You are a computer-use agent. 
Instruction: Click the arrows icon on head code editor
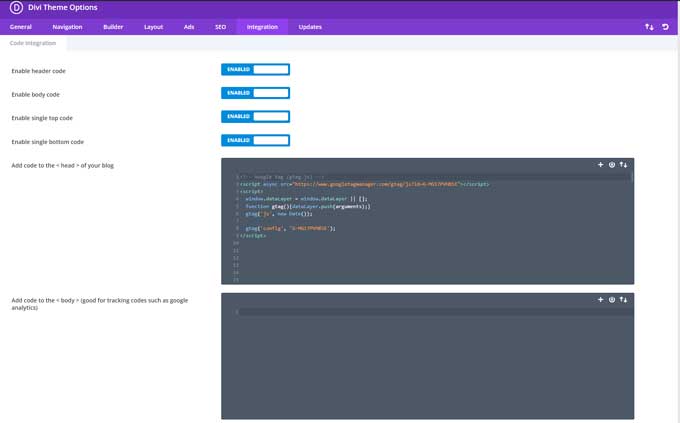coord(623,165)
